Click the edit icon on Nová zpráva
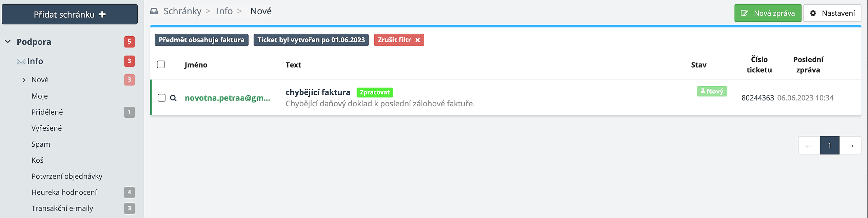Viewport: 868px width, 218px height. pos(745,13)
